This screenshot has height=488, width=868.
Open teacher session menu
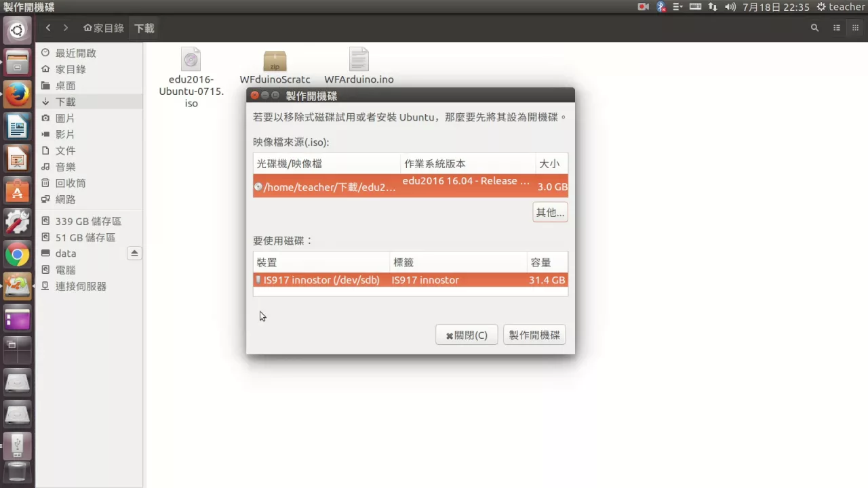pos(841,7)
